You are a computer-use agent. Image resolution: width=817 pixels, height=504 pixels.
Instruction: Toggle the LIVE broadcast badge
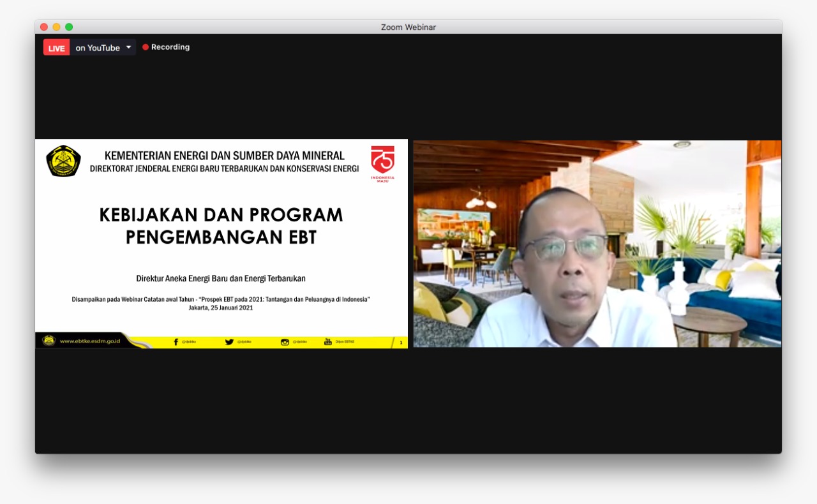tap(56, 47)
